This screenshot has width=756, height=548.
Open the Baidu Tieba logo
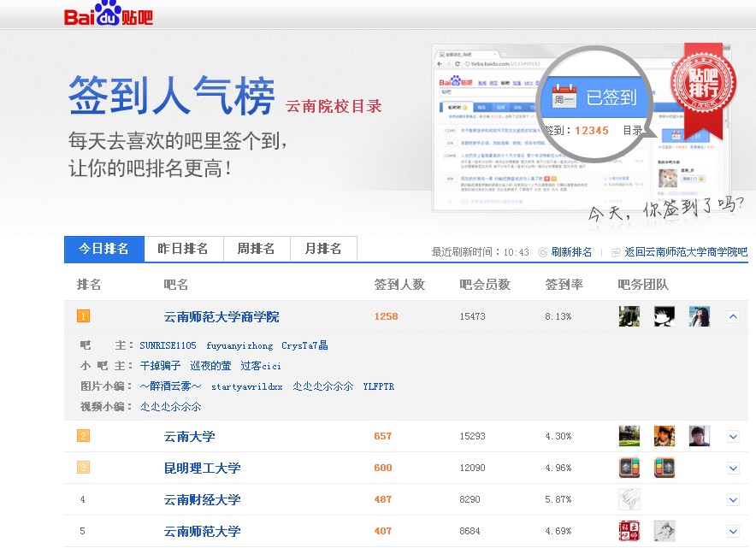(x=109, y=14)
